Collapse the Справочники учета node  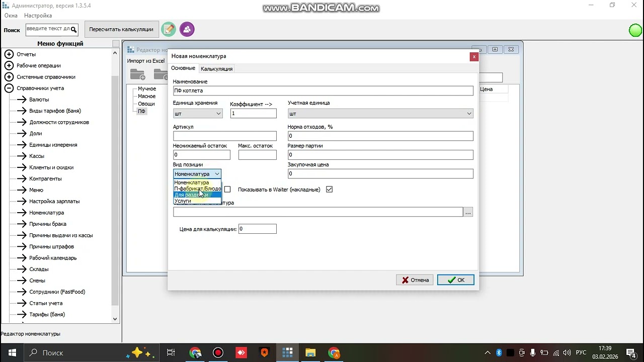pos(9,88)
